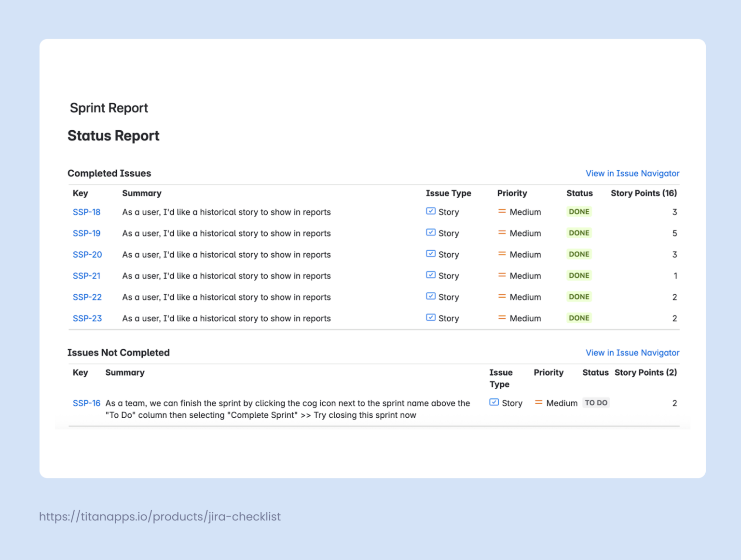This screenshot has width=741, height=560.
Task: Click the Story icon beside SSP-18
Action: (430, 211)
